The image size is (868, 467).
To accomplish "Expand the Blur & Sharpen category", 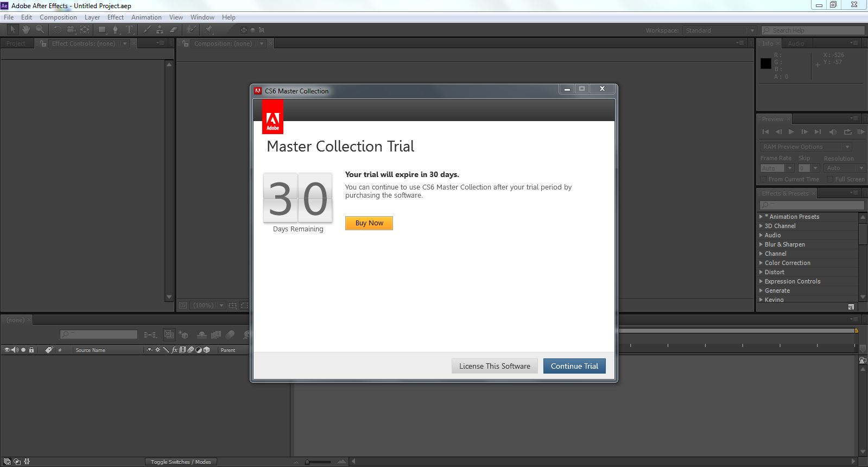I will (x=761, y=244).
